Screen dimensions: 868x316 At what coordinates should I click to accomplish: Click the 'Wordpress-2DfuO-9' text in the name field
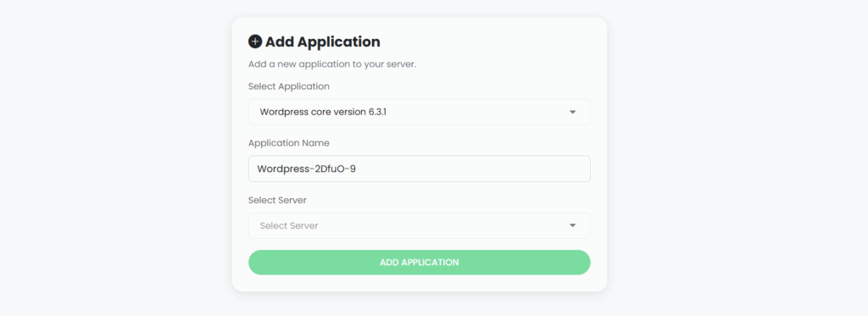click(x=307, y=169)
